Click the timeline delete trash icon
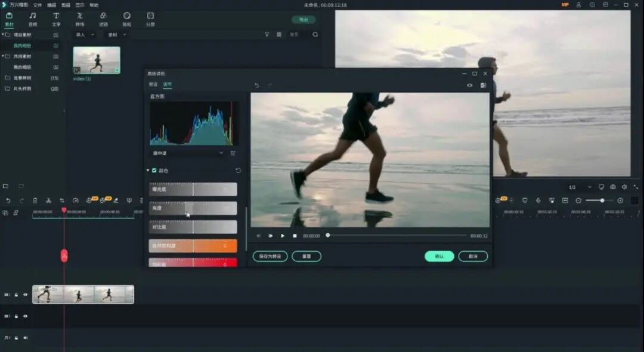Screen dimensions: 644x352 click(x=35, y=200)
